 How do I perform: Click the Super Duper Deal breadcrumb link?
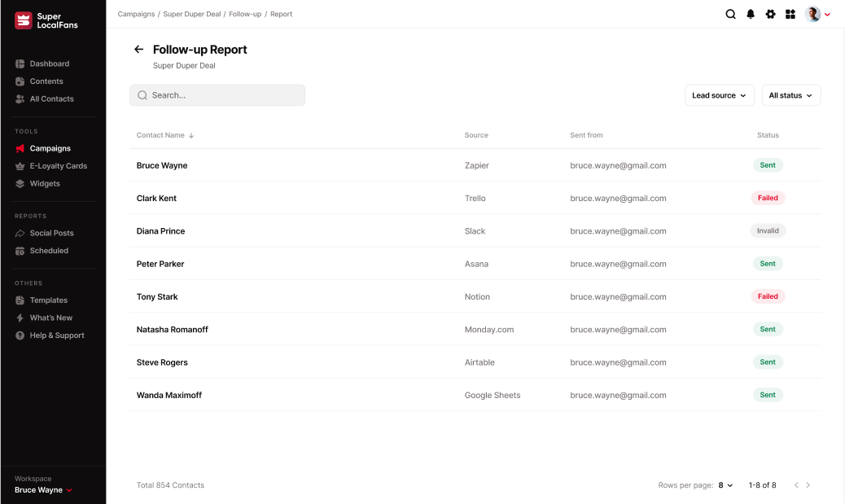point(191,14)
